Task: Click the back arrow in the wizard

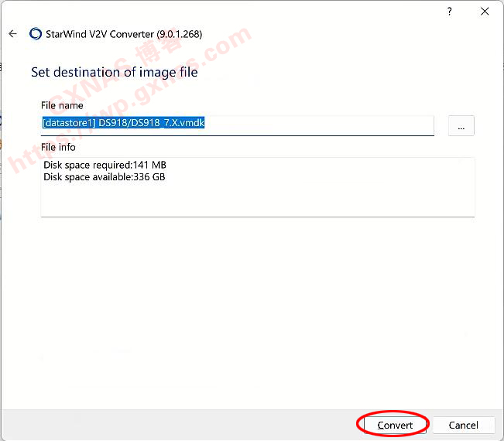Action: 12,34
